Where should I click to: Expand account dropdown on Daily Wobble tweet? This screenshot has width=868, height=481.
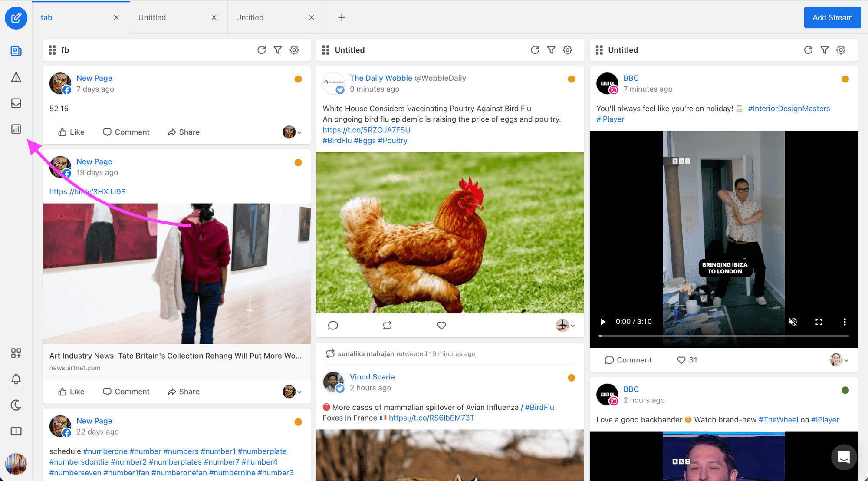566,325
